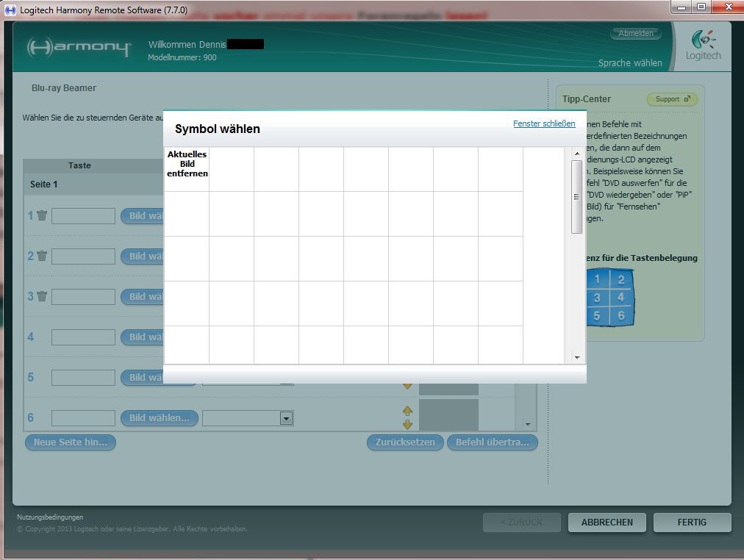Click the Seite 1 row label

43,184
